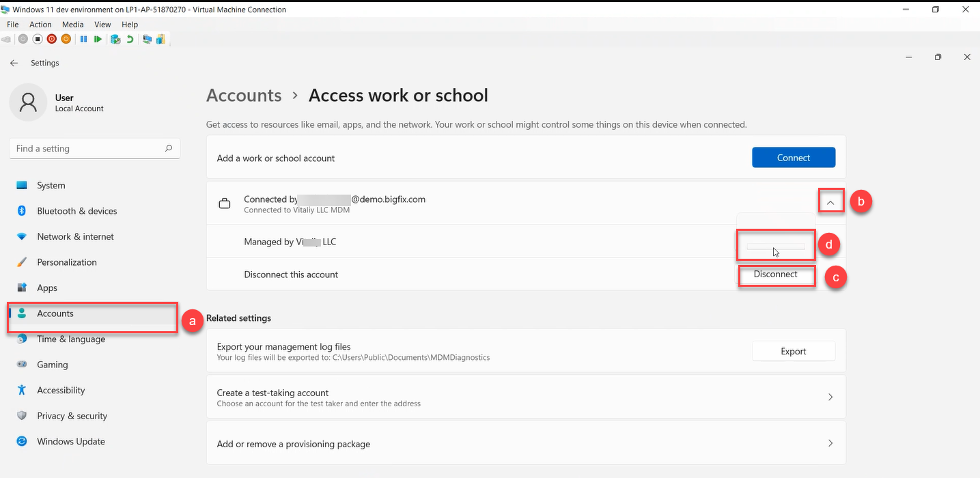Click the Turn Off VM toolbar icon

38,40
